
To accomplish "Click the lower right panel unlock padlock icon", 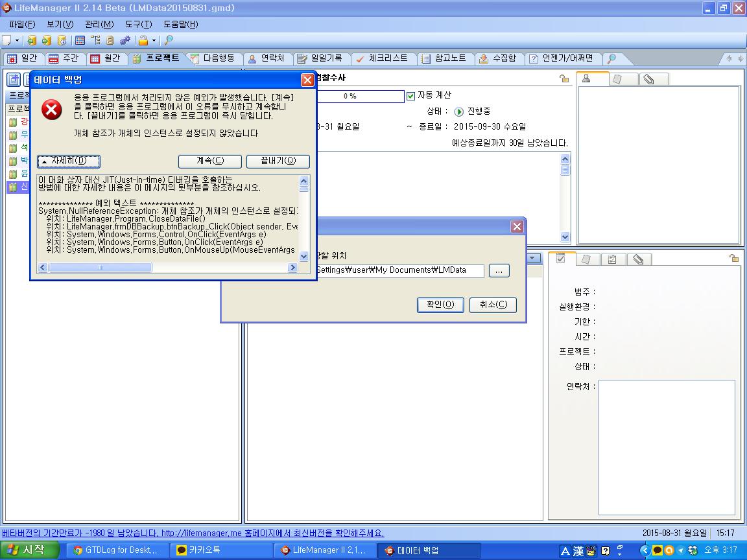I will coord(734,258).
